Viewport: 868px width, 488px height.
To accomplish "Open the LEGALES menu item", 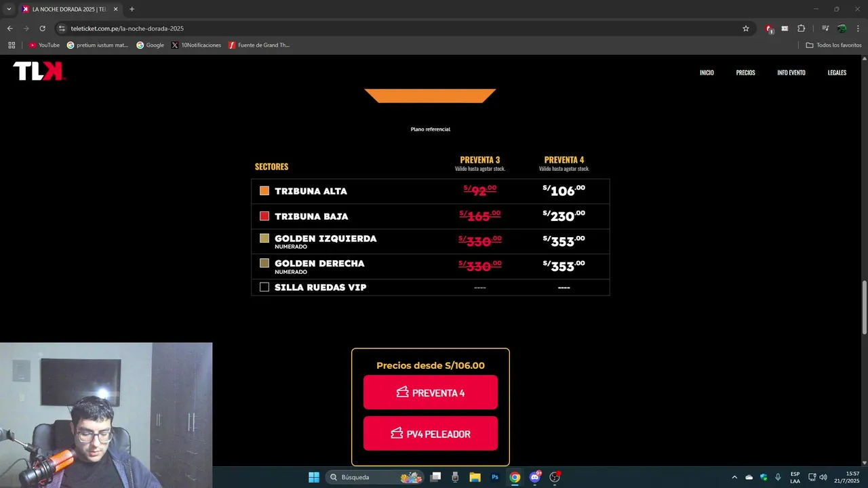I will point(837,73).
